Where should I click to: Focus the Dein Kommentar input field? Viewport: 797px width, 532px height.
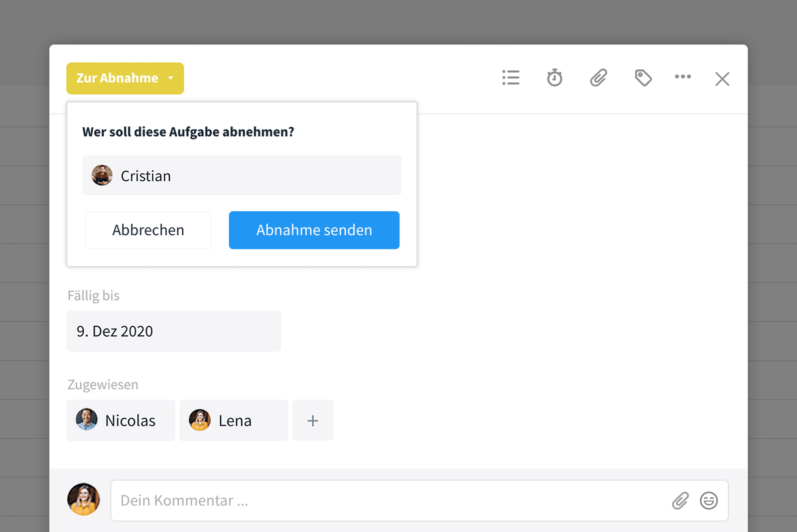click(x=419, y=501)
